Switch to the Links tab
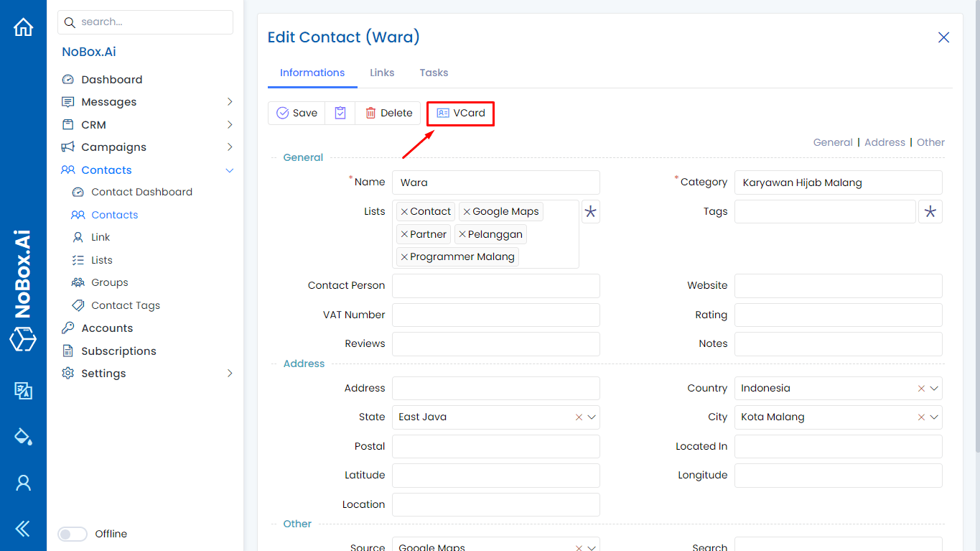 (x=382, y=73)
